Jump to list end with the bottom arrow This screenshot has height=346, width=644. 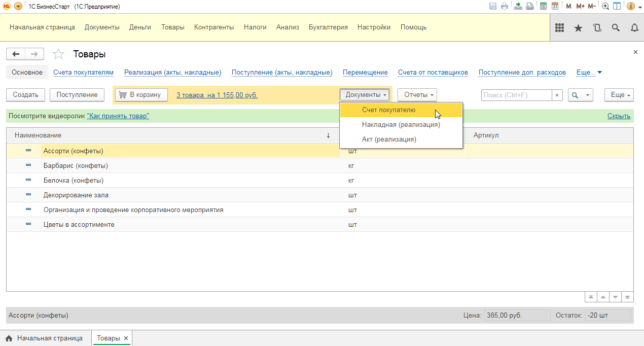pyautogui.click(x=628, y=297)
